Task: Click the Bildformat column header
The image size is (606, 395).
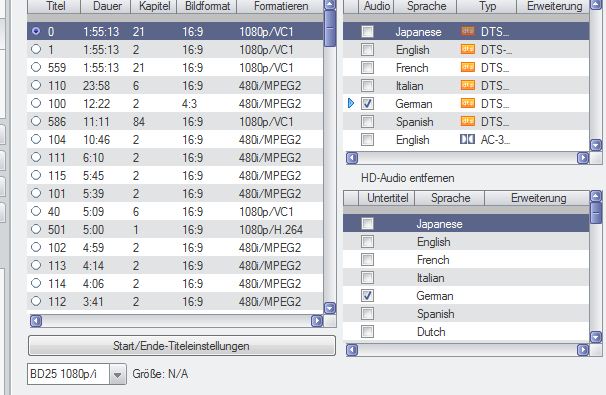Action: tap(207, 6)
